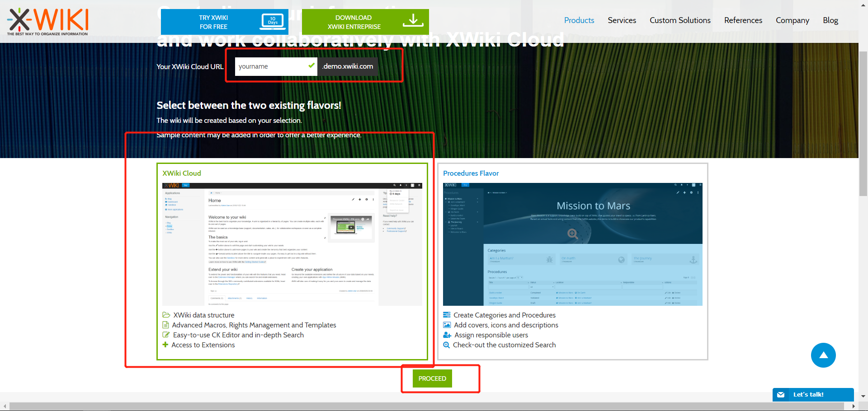Open the References menu
Screen dimensions: 868x411
point(743,20)
